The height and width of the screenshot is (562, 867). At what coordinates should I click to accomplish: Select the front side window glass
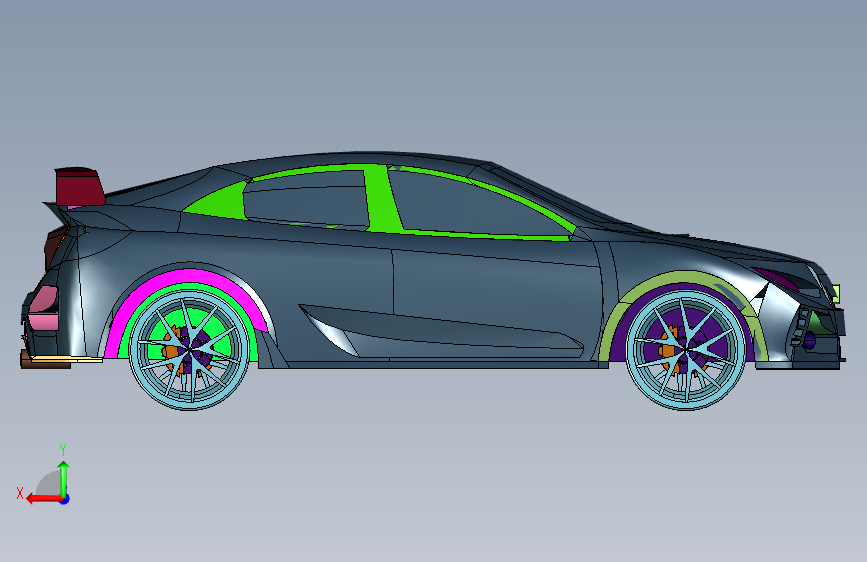pyautogui.click(x=476, y=207)
